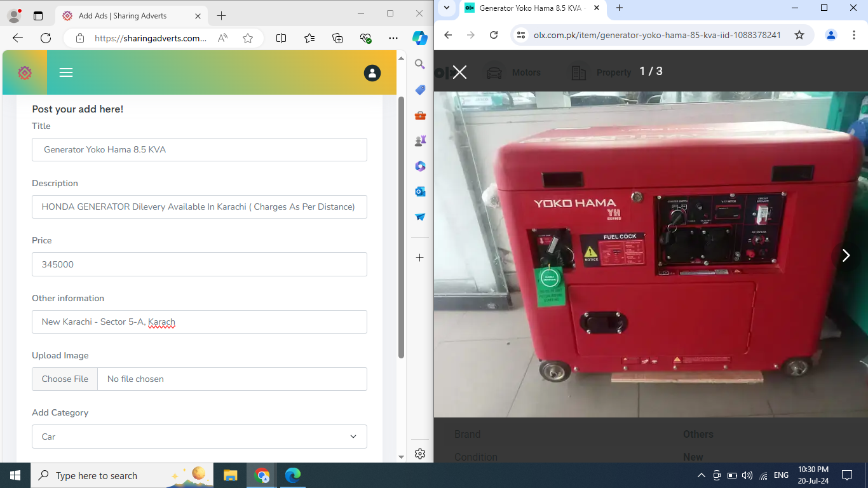The height and width of the screenshot is (488, 868).
Task: Close the Add Ads | Sharing Adverts tab
Action: click(198, 16)
